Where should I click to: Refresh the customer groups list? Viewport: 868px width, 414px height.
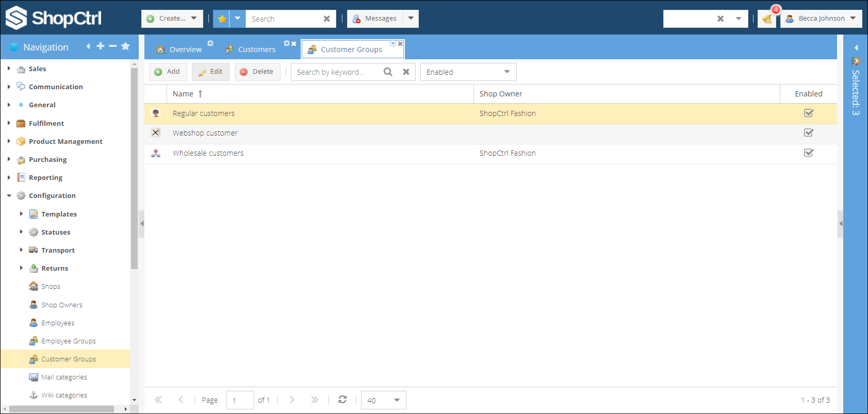coord(342,400)
